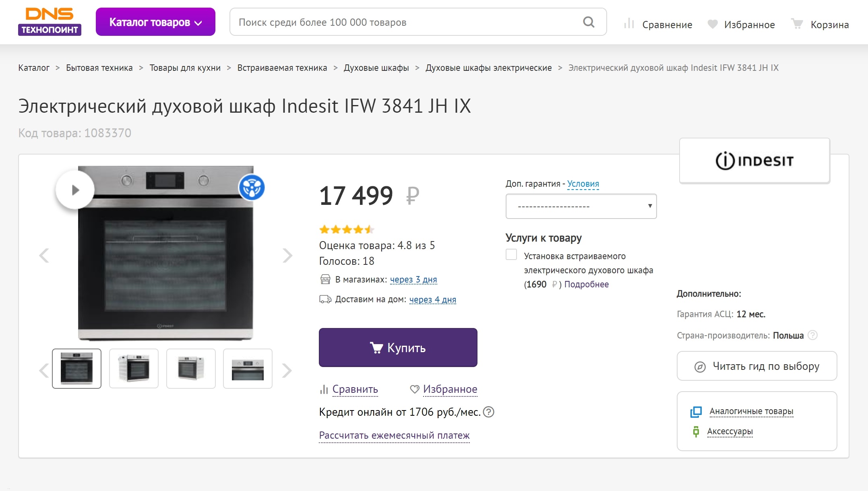Go to Каталог breadcrumb
Image resolution: width=868 pixels, height=491 pixels.
pyautogui.click(x=34, y=68)
